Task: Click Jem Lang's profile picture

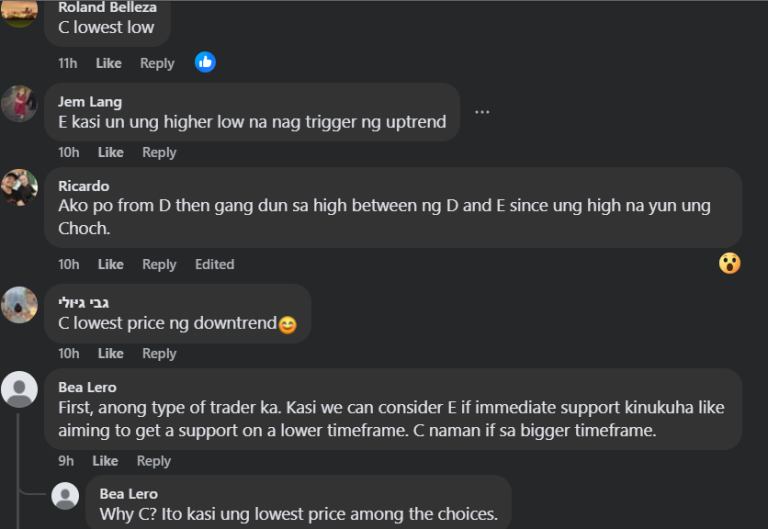Action: 20,103
